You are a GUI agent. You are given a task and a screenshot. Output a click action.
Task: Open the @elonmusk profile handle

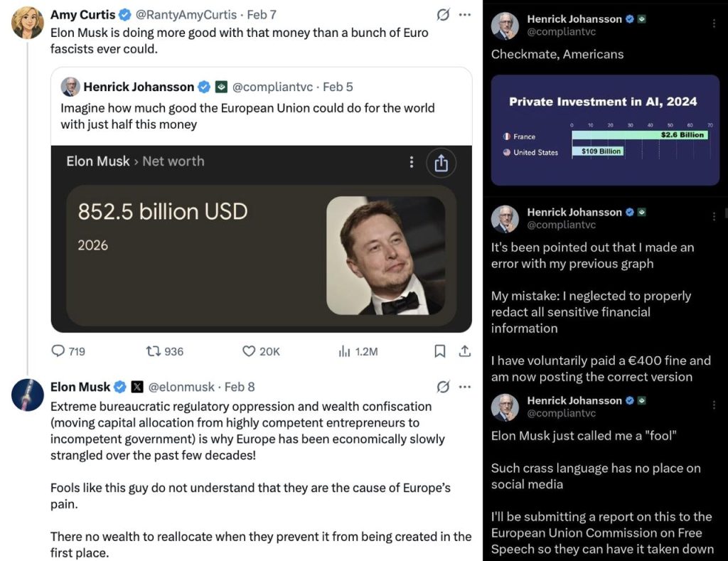tap(181, 387)
